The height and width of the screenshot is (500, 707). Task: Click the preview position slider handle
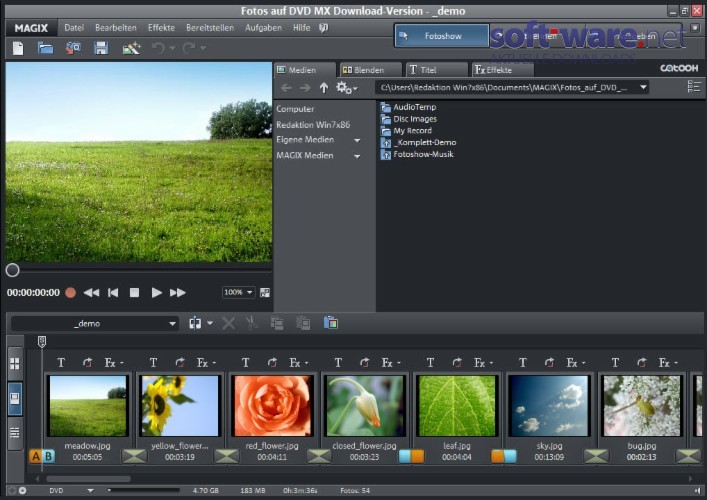tap(13, 270)
